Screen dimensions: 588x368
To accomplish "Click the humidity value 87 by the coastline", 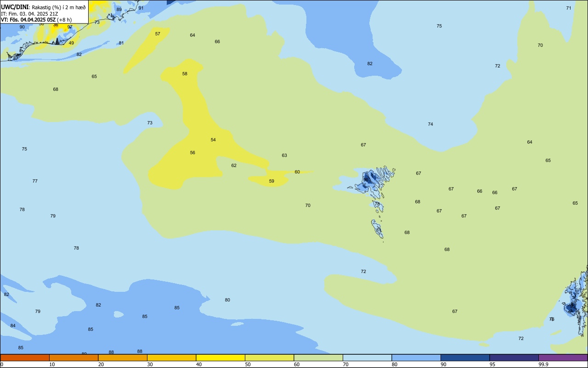I will pos(16,59).
